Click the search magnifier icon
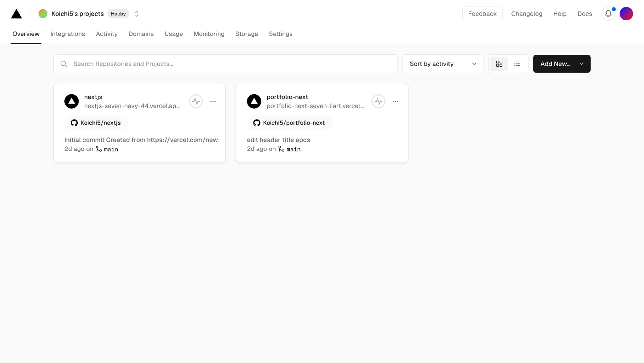Screen dimensions: 644x363 point(64,64)
